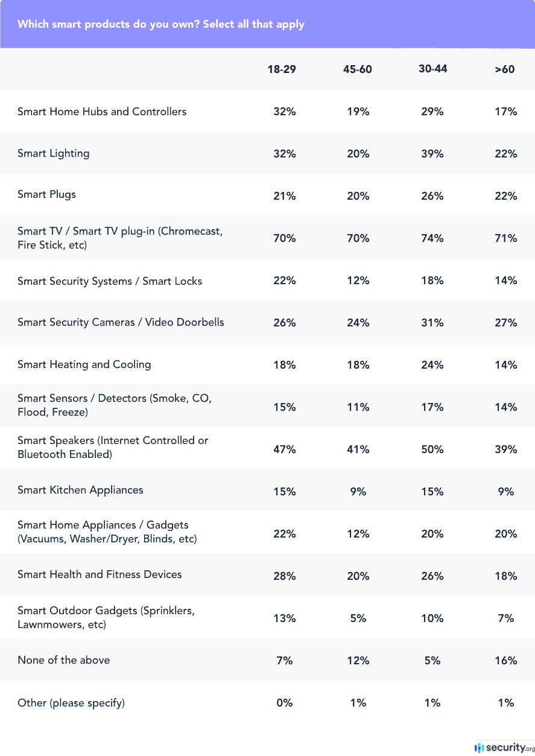This screenshot has width=535, height=756.
Task: Click the Other (please specify) label
Action: [x=71, y=703]
